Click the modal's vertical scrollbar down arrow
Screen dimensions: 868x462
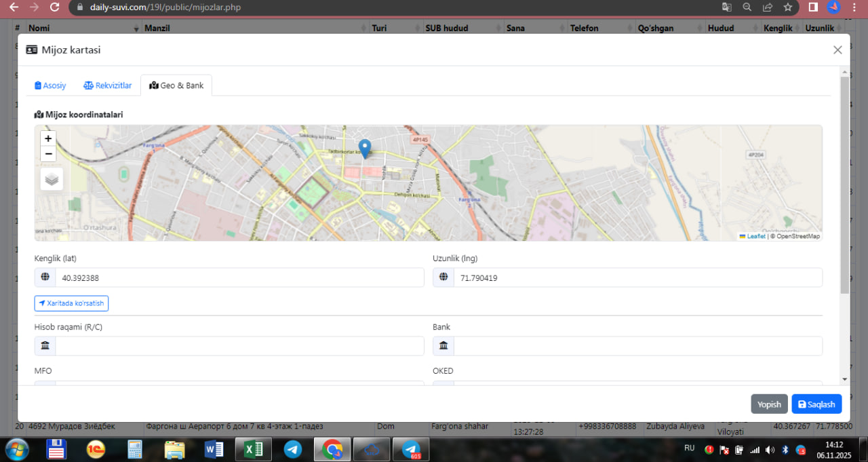844,379
